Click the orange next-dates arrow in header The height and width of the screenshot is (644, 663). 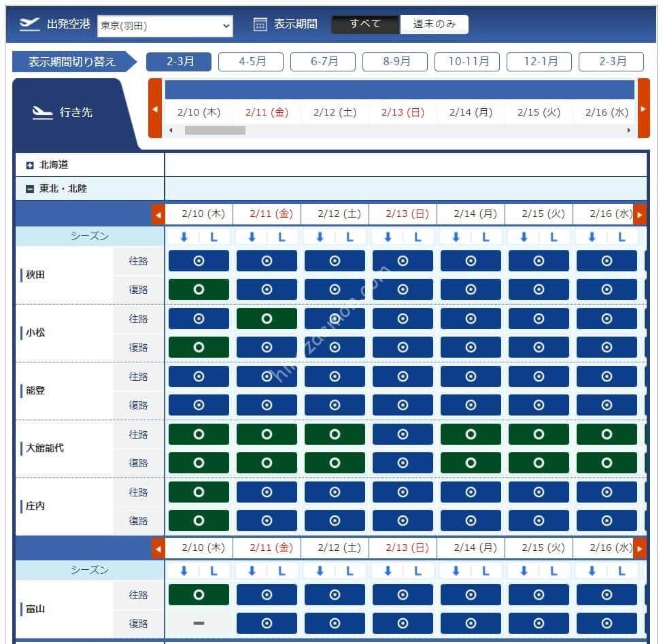[643, 108]
